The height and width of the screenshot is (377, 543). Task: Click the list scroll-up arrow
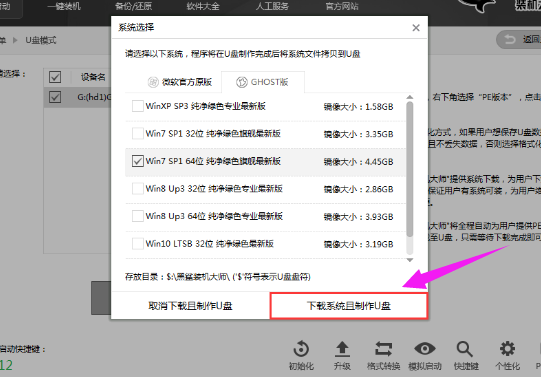coord(410,97)
